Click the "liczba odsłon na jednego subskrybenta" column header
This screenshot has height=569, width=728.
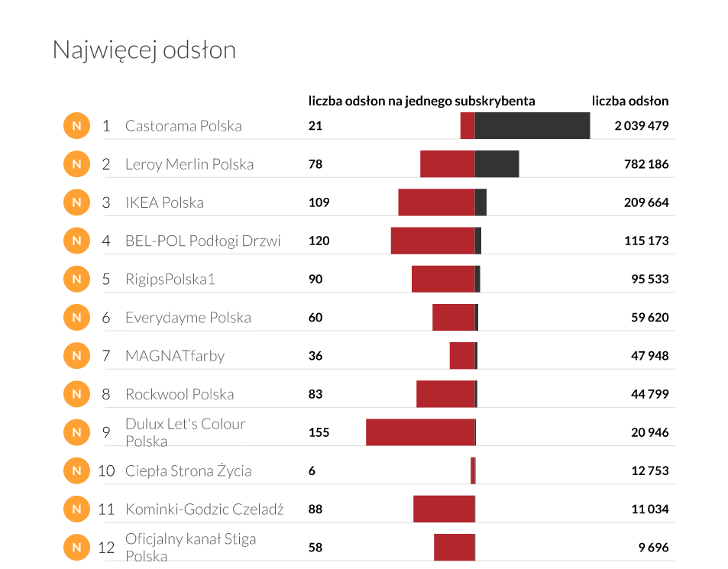(422, 101)
